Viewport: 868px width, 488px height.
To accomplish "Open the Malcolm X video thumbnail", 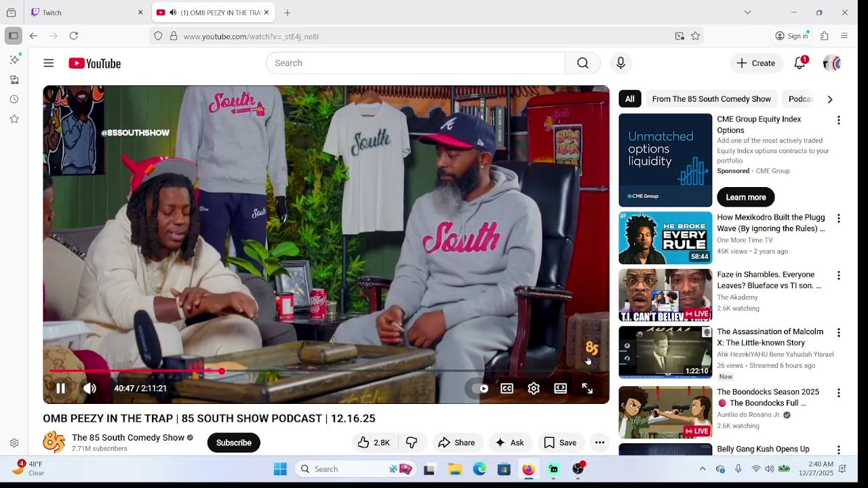I will pyautogui.click(x=665, y=352).
